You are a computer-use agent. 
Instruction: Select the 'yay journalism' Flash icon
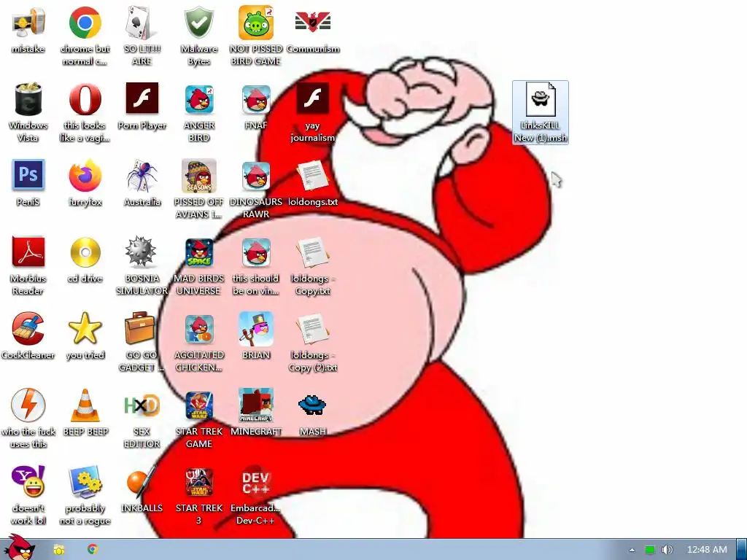click(313, 99)
